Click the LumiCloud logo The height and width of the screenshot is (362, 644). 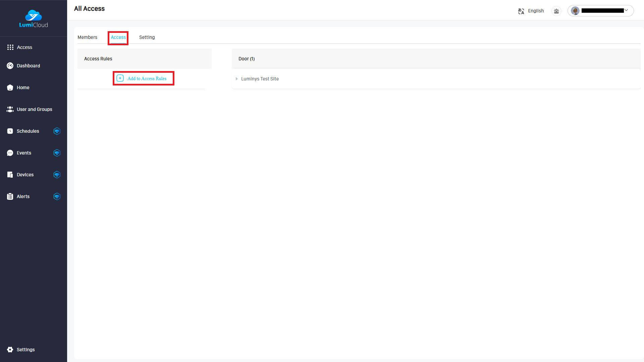[x=33, y=19]
